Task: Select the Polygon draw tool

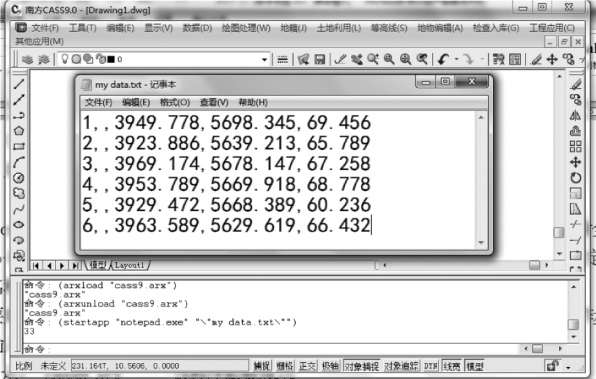Action: pos(19,131)
